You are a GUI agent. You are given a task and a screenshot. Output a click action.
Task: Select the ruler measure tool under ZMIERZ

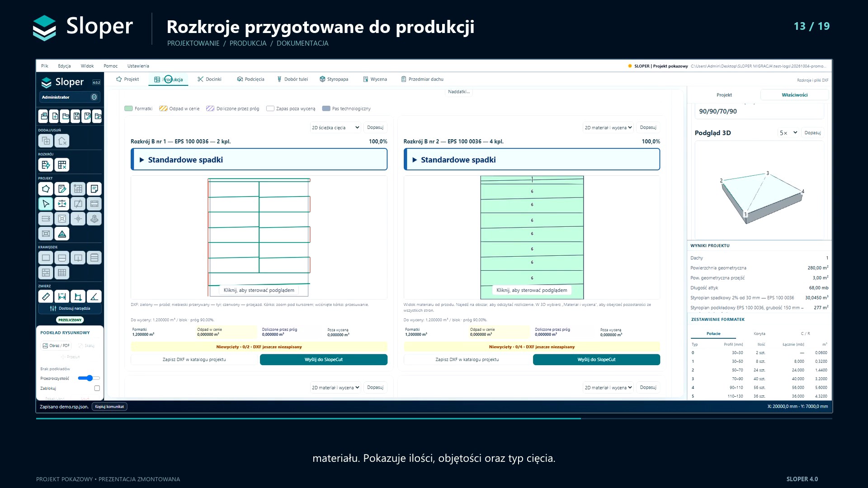pyautogui.click(x=46, y=296)
